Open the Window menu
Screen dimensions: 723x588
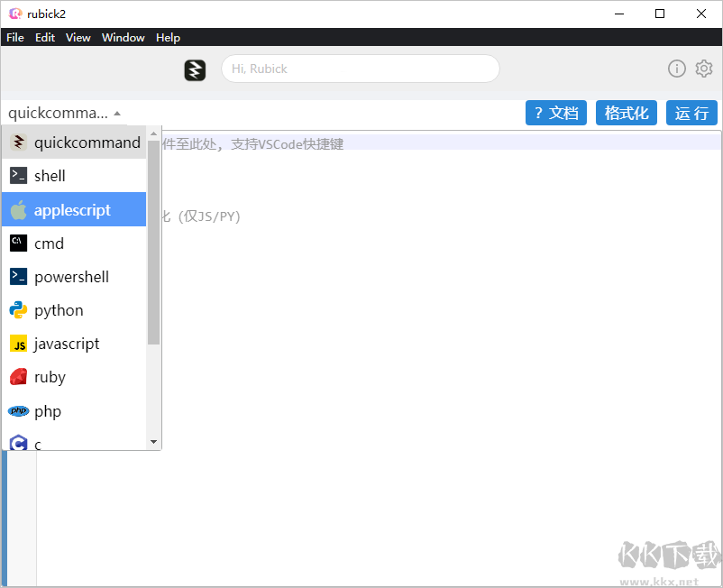click(x=123, y=38)
